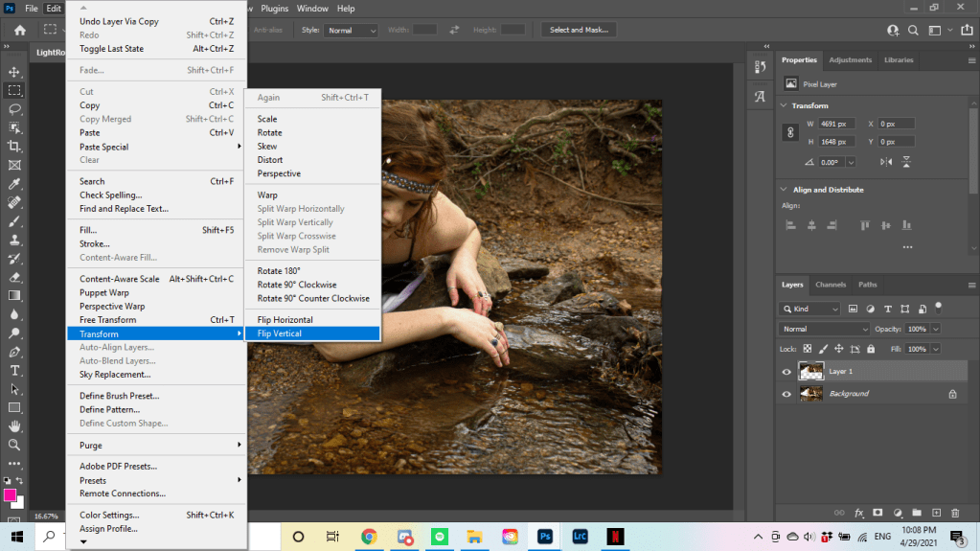
Task: Expand the Opacity slider dropdown arrow
Action: (x=936, y=329)
